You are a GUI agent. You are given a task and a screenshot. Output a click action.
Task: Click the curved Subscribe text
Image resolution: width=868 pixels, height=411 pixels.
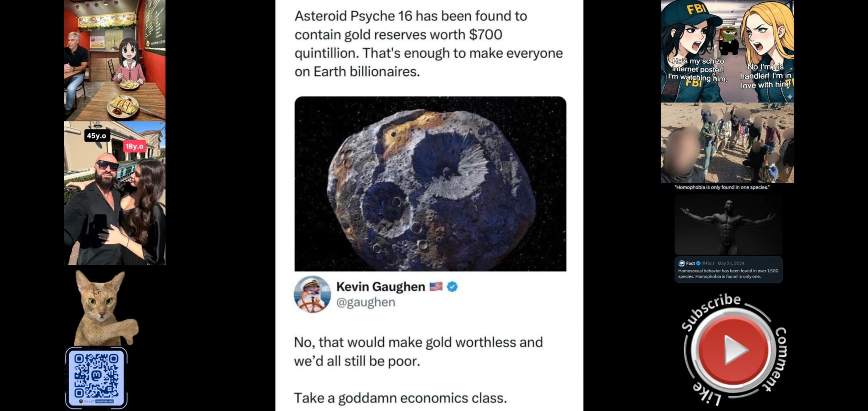click(711, 311)
